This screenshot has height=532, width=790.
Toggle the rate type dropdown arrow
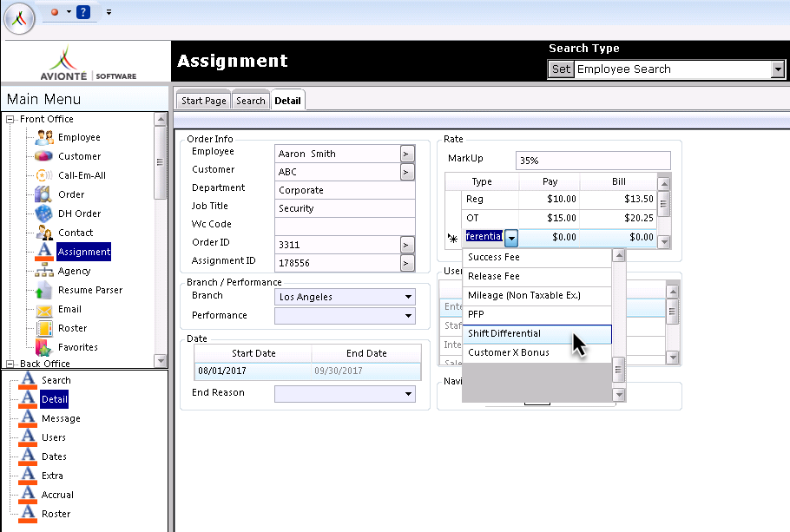[x=510, y=237]
